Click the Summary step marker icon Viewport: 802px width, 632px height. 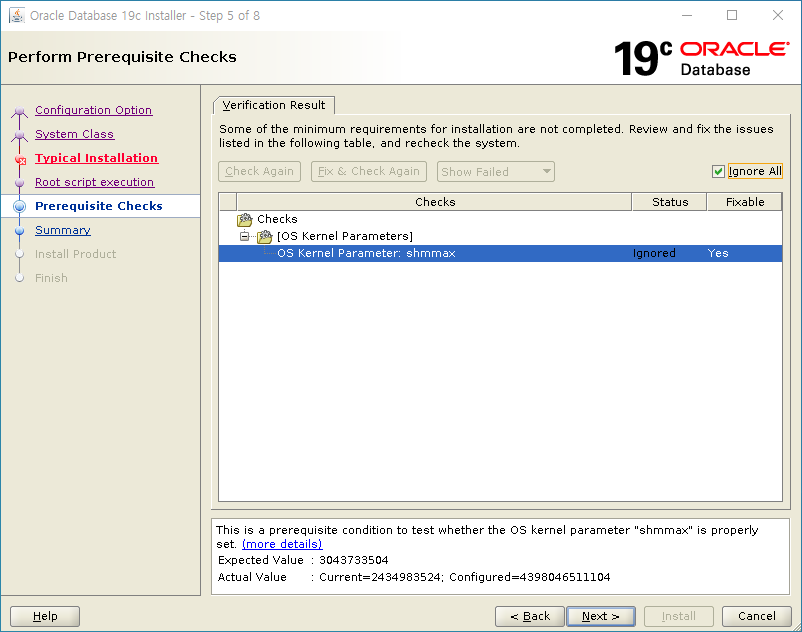coord(19,231)
